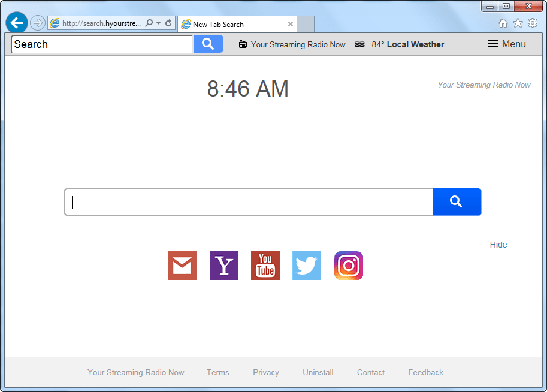Open 84° Local Weather link
The width and height of the screenshot is (547, 392).
click(408, 44)
